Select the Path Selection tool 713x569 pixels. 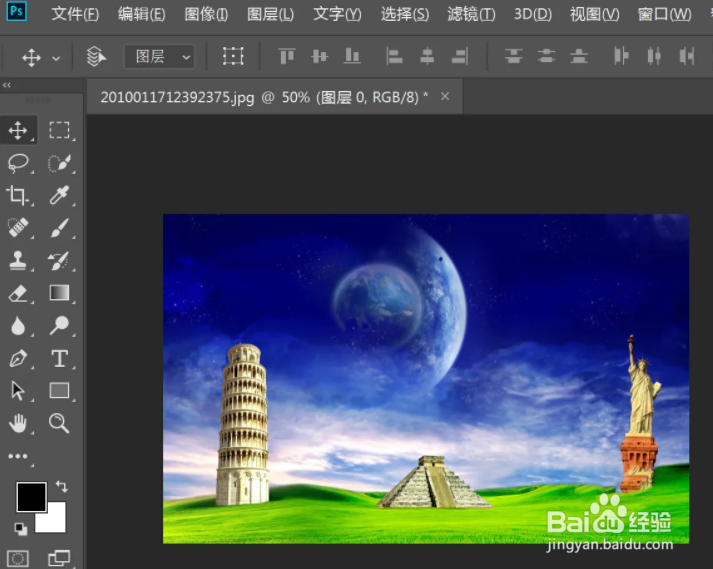pos(18,391)
